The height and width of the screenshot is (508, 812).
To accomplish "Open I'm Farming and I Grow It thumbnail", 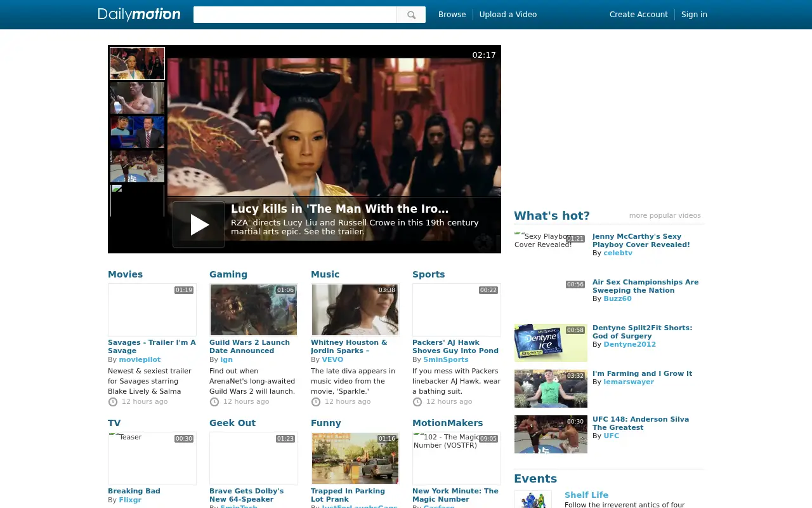I will tap(551, 389).
